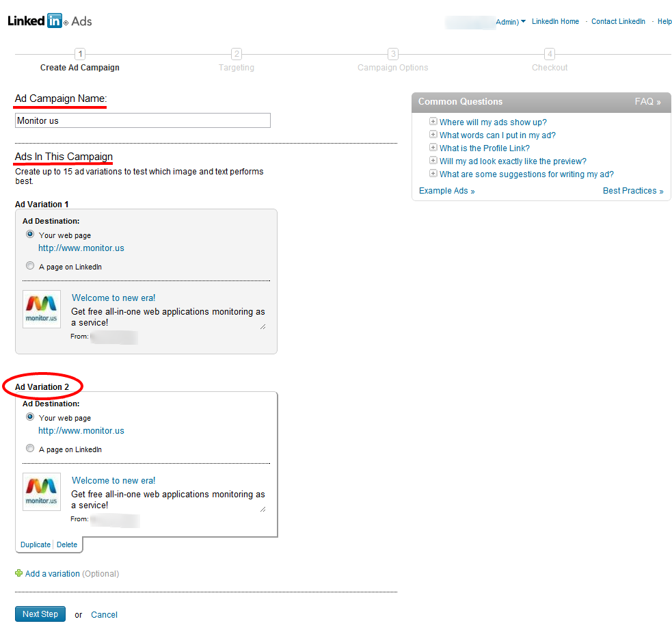The height and width of the screenshot is (630, 672).
Task: Click the Next Step button
Action: [x=40, y=614]
